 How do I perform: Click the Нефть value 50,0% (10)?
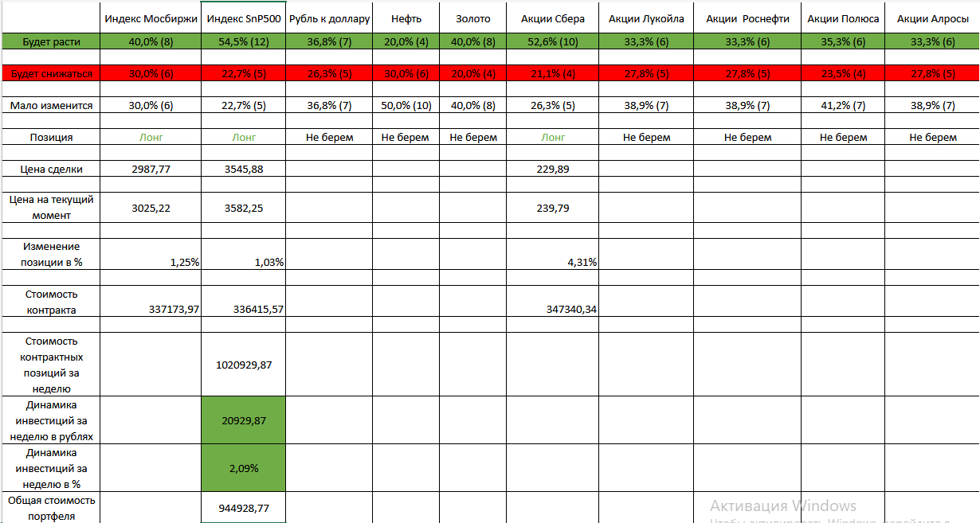(406, 105)
